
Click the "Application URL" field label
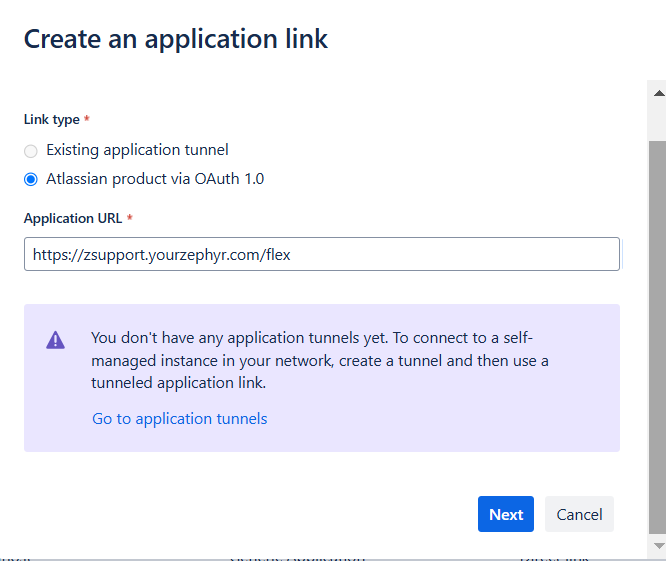(72, 218)
